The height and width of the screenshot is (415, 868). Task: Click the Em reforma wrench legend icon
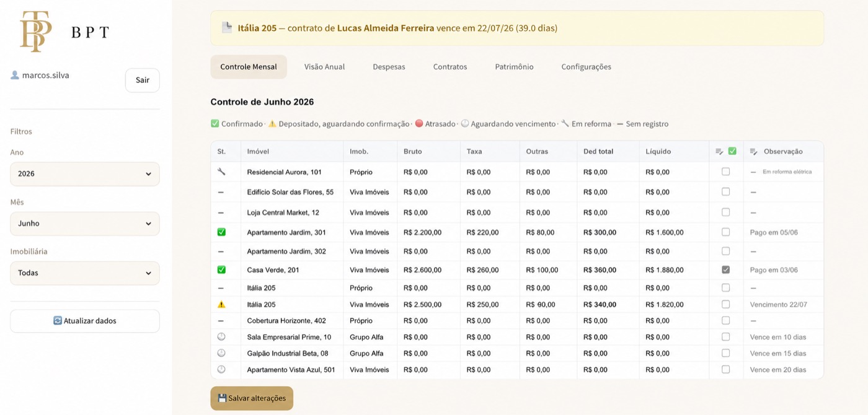pyautogui.click(x=565, y=124)
